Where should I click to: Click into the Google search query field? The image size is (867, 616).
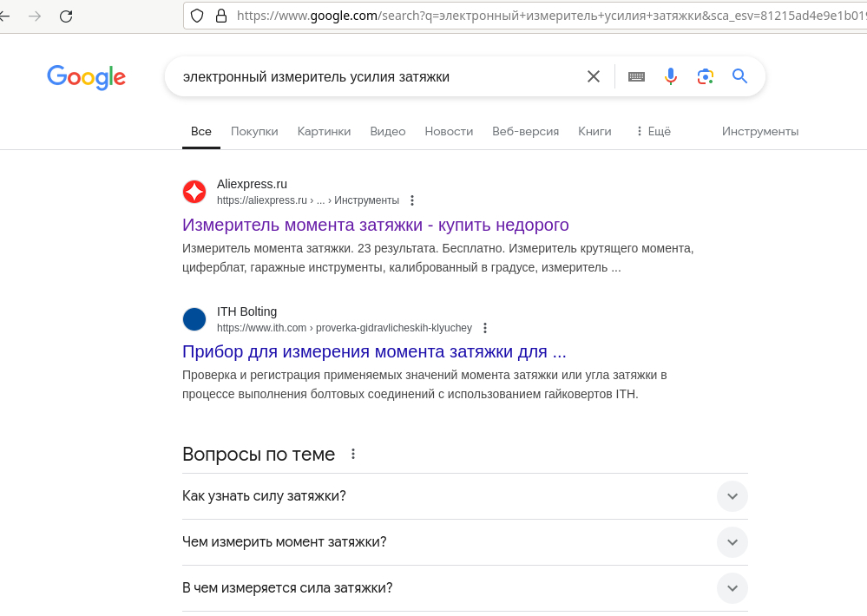click(x=373, y=76)
